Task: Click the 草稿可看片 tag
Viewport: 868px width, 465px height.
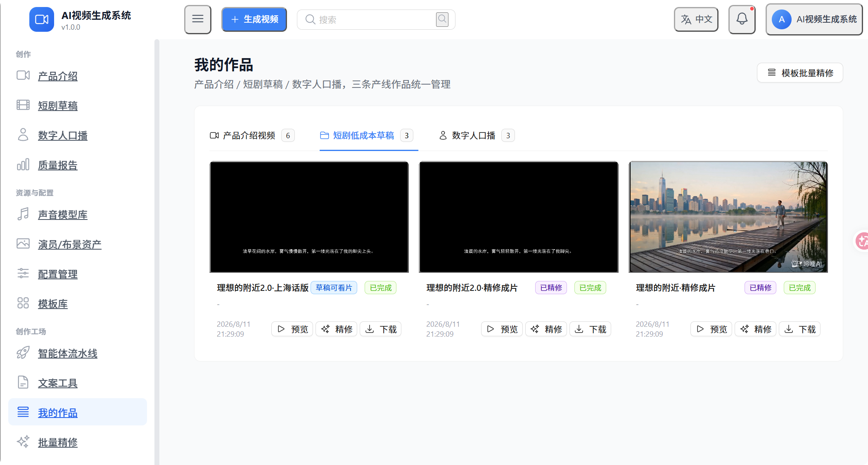Action: (334, 288)
